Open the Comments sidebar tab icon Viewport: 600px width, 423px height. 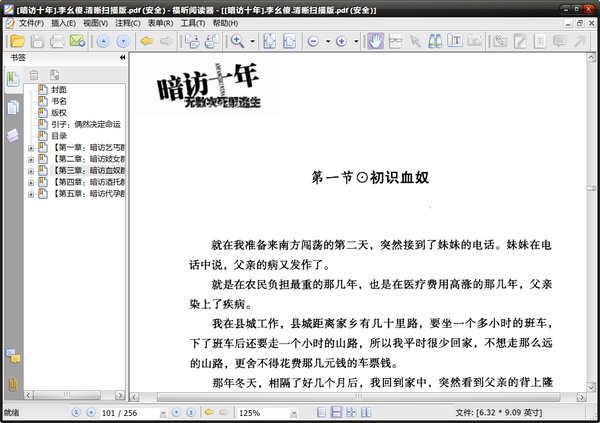13,356
